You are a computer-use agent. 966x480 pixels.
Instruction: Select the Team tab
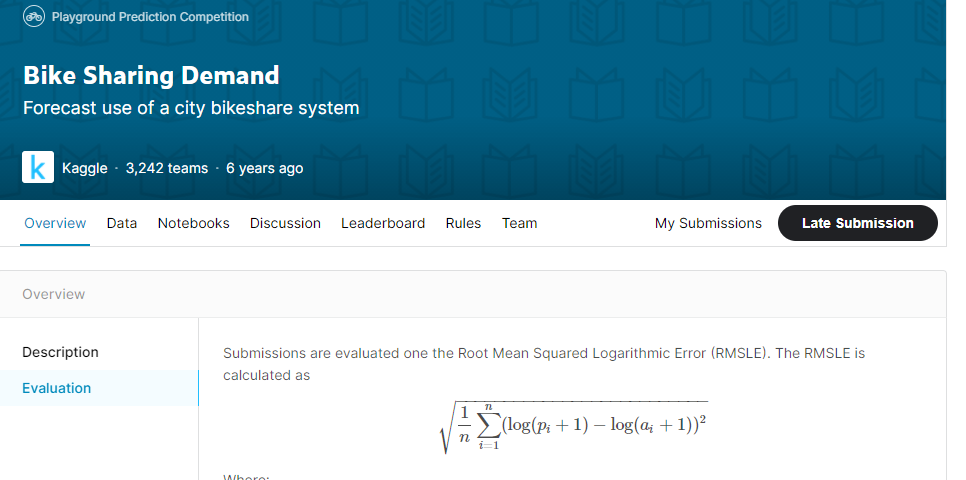(x=519, y=223)
